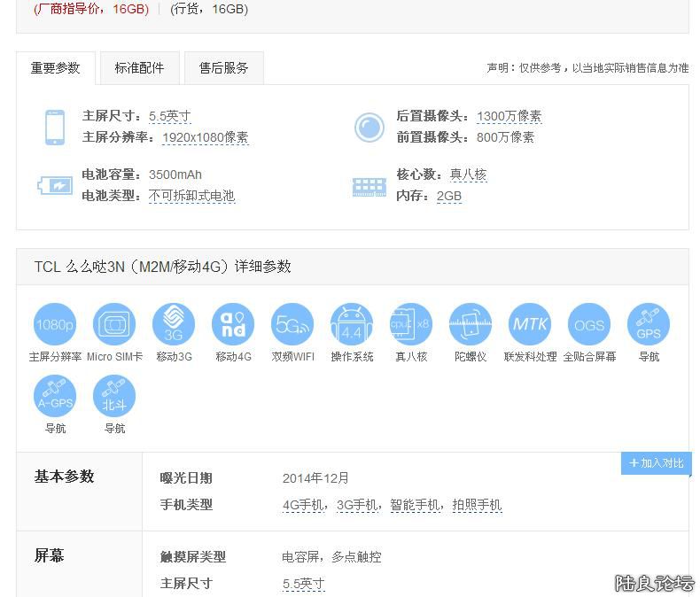Click the 真八核 CPU icon
Screen dimensions: 700x597
click(x=411, y=324)
